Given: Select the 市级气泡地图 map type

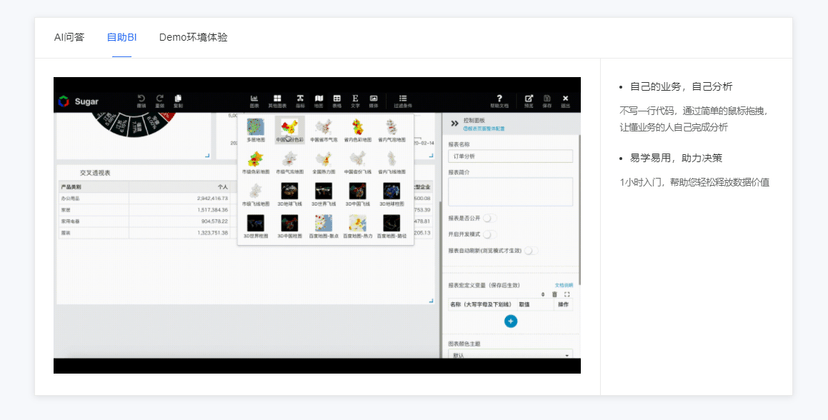Looking at the screenshot, I should point(289,162).
